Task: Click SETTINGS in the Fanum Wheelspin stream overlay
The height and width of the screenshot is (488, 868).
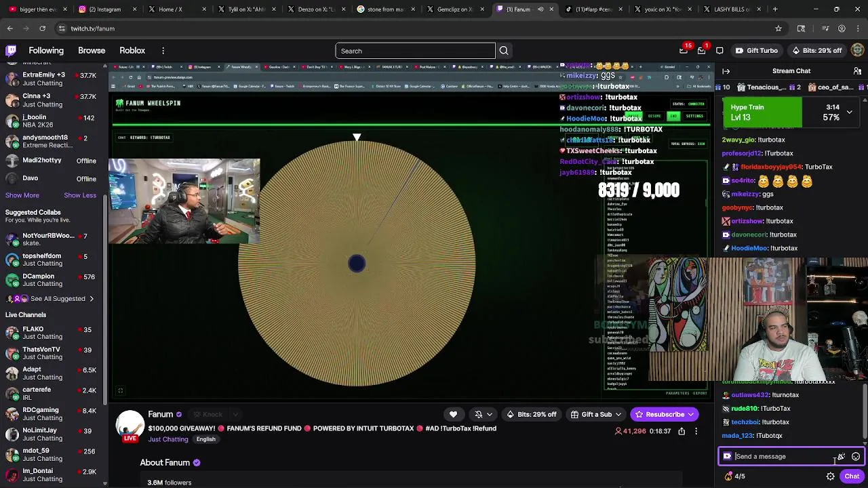Action: coord(694,116)
